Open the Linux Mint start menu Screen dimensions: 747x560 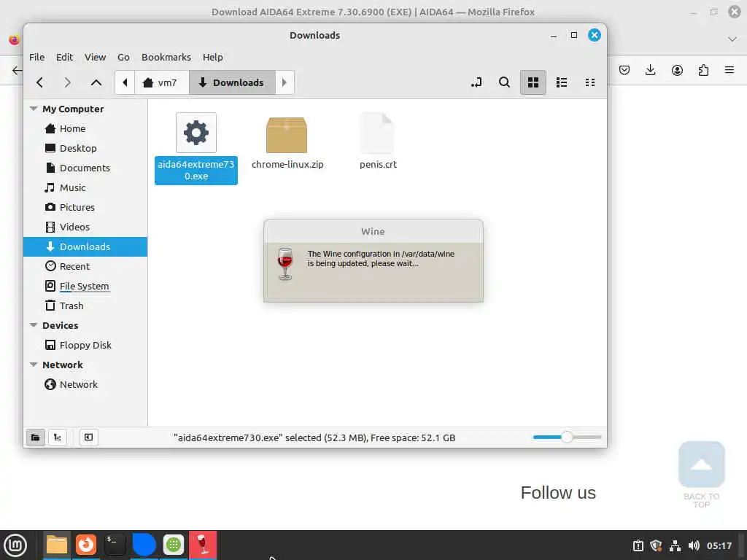(15, 545)
